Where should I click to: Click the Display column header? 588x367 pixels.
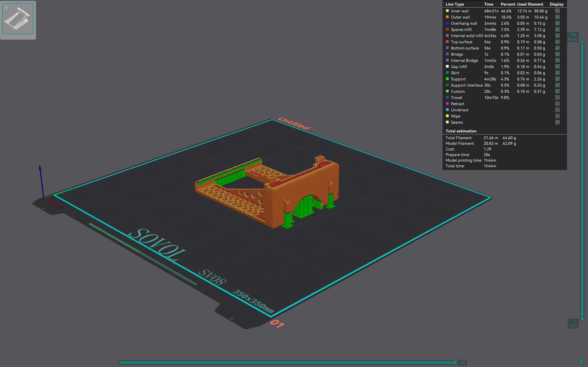coord(557,4)
